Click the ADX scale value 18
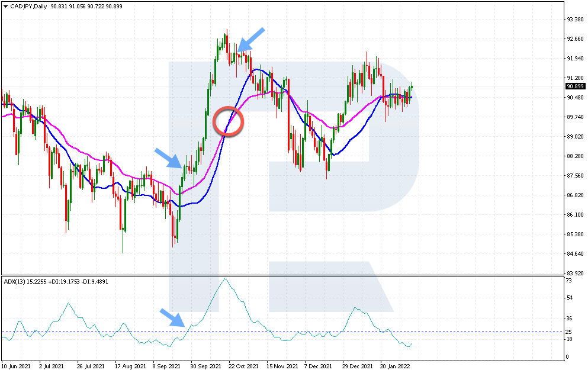This screenshot has width=588, height=373. click(569, 339)
